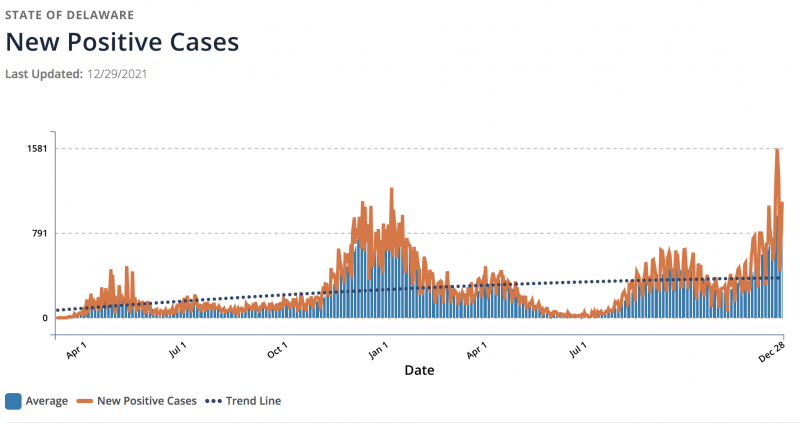
Task: Click the 791 y-axis label
Action: tap(39, 233)
